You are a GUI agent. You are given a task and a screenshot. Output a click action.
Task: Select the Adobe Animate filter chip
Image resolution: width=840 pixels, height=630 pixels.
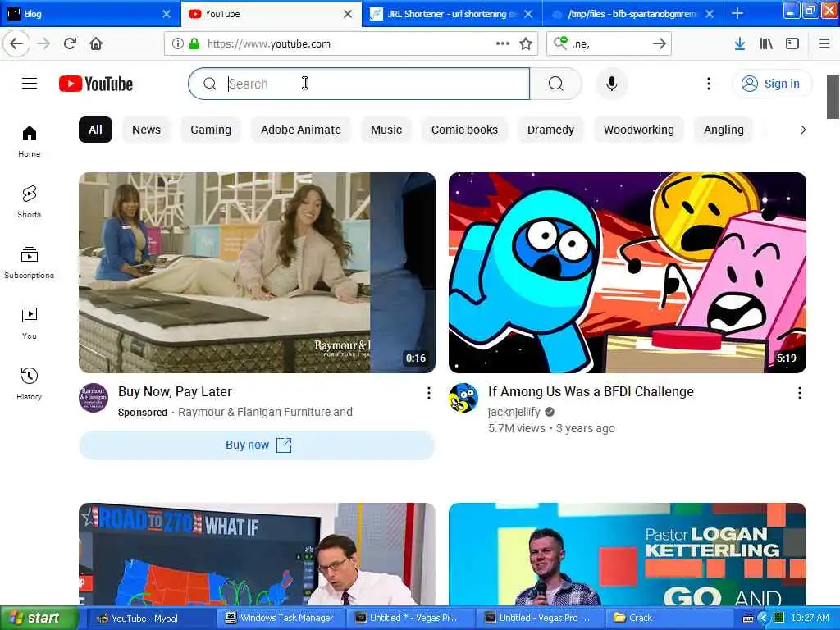pos(300,130)
